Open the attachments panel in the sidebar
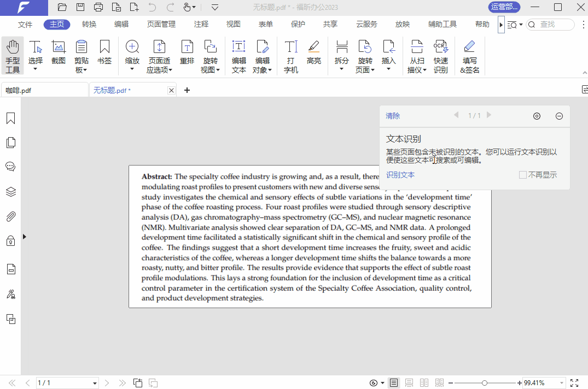 (10, 216)
